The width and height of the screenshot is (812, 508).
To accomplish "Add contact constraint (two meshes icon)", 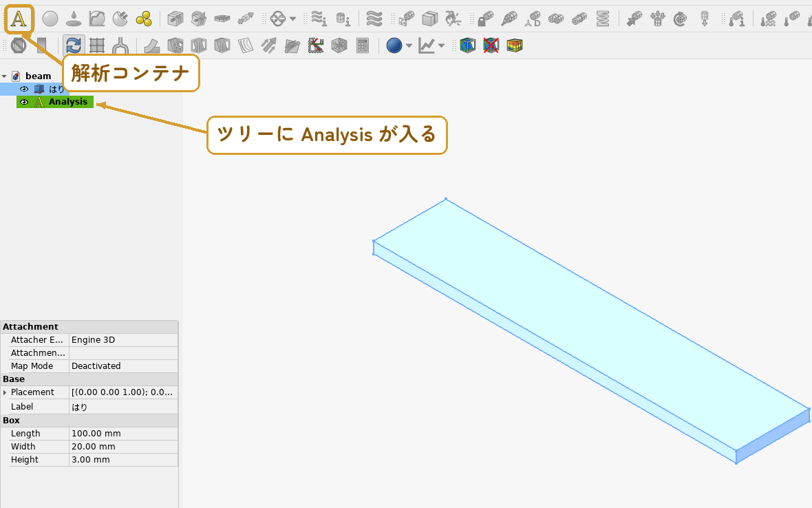I will [556, 19].
